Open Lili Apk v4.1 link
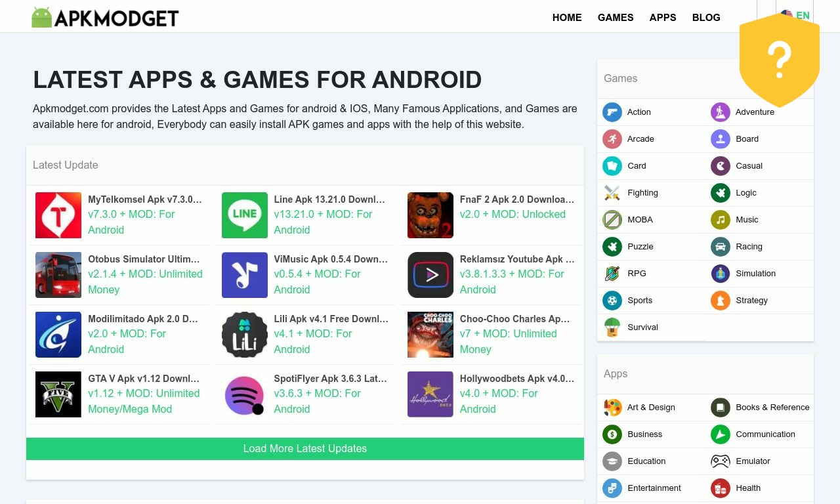Screen dimensions: 840x504 coord(331,319)
